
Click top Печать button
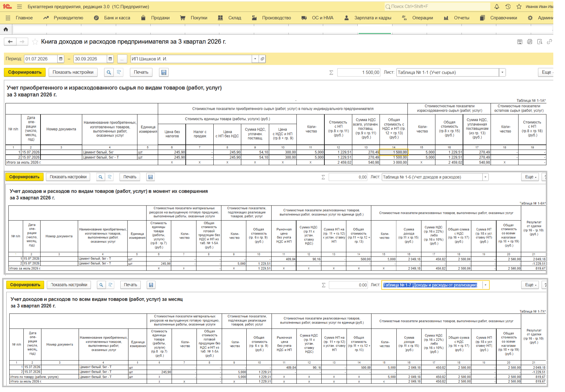click(141, 72)
